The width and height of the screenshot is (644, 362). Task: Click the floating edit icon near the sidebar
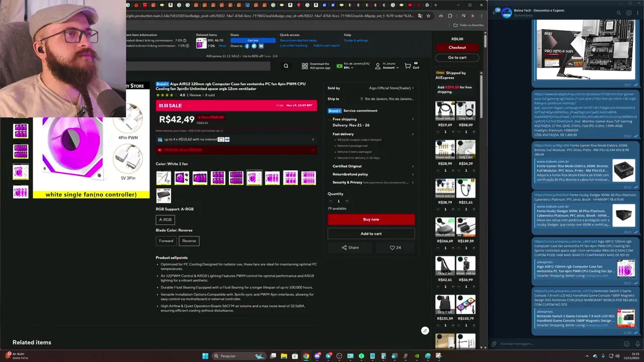425,330
